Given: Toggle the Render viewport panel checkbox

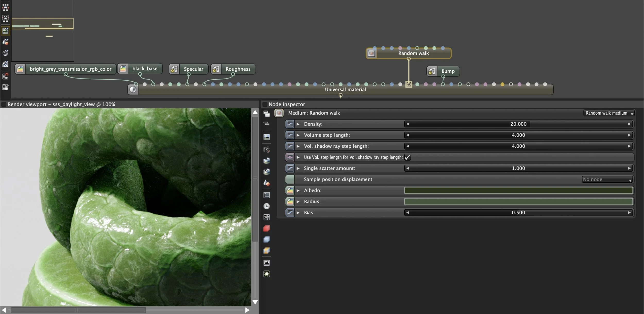Looking at the screenshot, I should (x=4, y=104).
